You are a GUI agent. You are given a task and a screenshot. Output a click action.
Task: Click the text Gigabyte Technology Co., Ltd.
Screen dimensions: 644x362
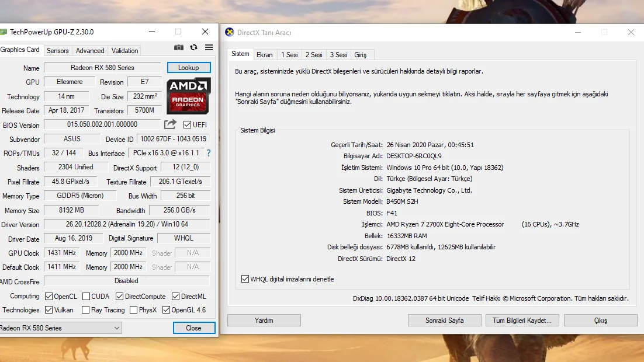point(429,190)
